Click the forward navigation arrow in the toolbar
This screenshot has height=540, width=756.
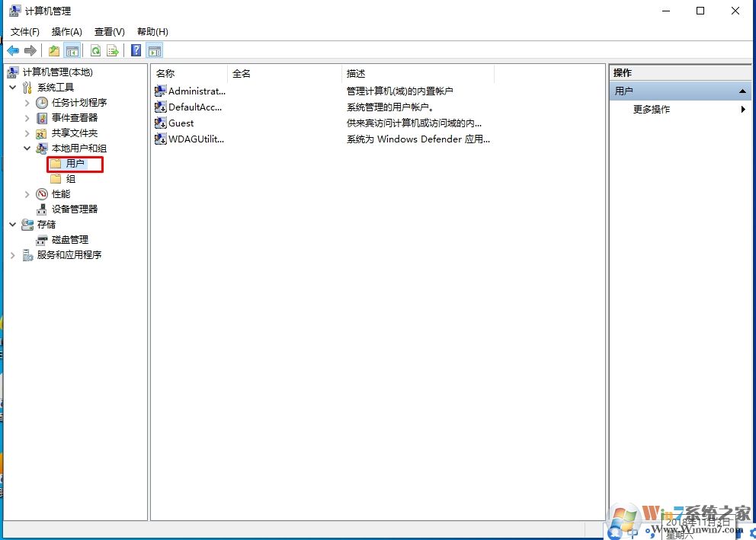[29, 50]
